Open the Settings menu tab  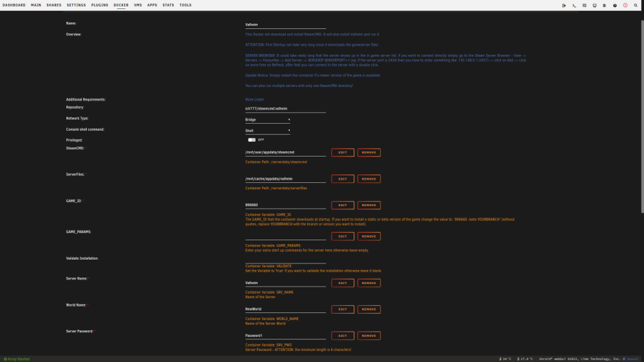77,5
